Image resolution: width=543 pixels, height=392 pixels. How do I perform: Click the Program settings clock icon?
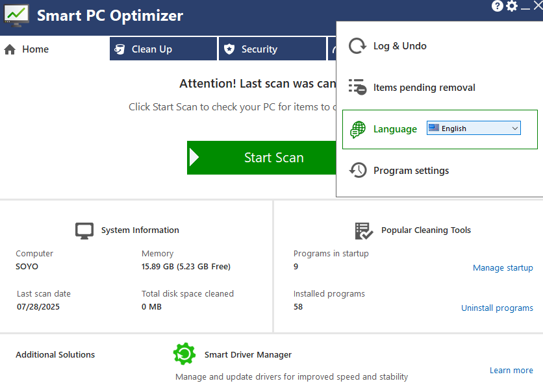pyautogui.click(x=357, y=170)
